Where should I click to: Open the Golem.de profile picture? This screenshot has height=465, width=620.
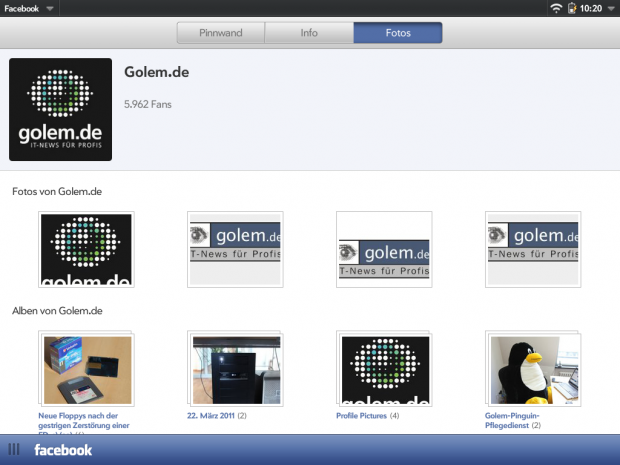coord(60,110)
